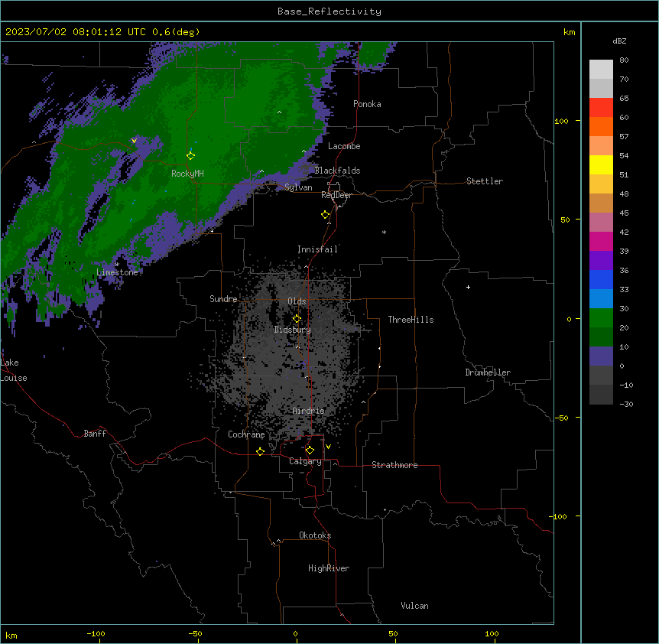Select the 33 dBZ light blue legend swatch
Image resolution: width=659 pixels, height=644 pixels.
601,299
